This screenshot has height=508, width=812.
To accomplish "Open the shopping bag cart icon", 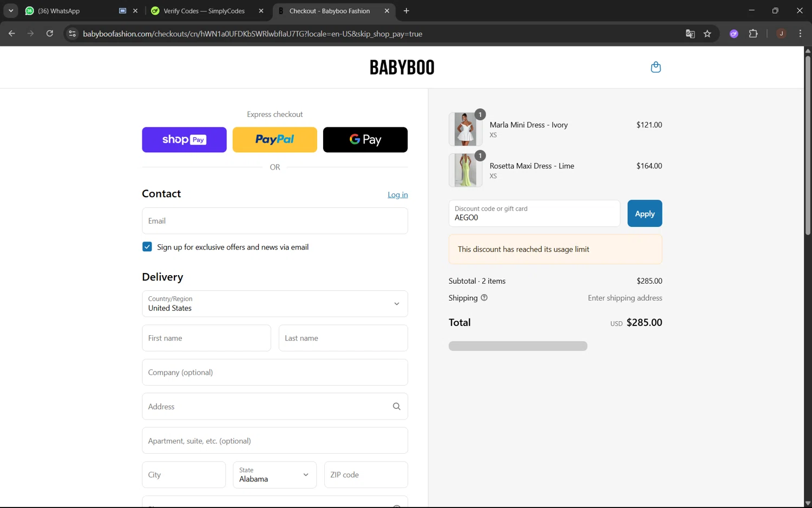I will (x=656, y=67).
